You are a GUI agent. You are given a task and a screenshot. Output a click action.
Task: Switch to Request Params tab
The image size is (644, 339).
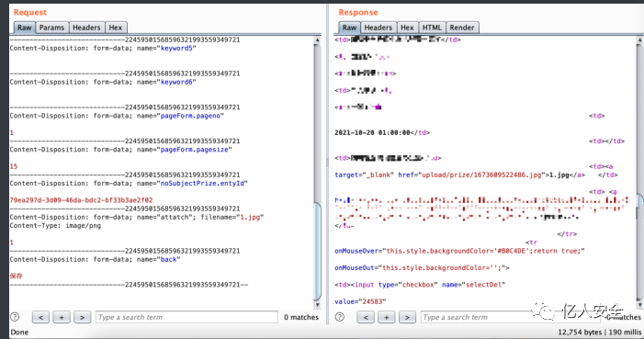tap(51, 28)
